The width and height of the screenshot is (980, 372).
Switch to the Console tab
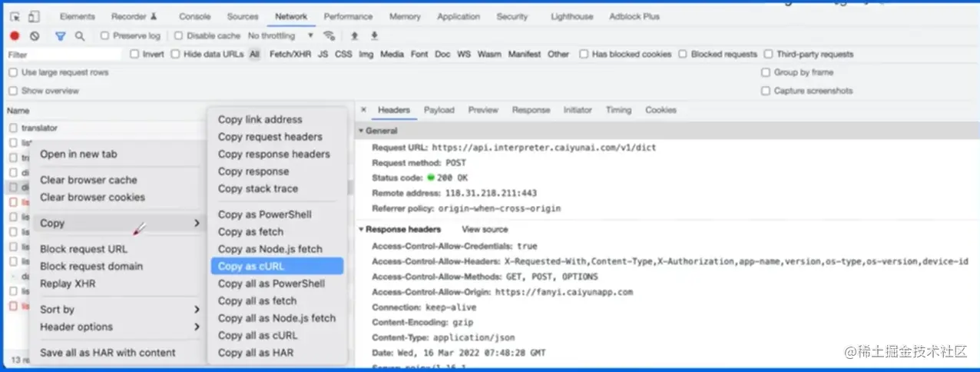[x=194, y=16]
